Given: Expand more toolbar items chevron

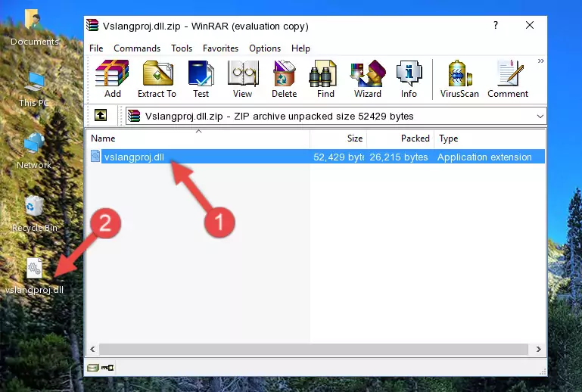Looking at the screenshot, I should tap(541, 61).
